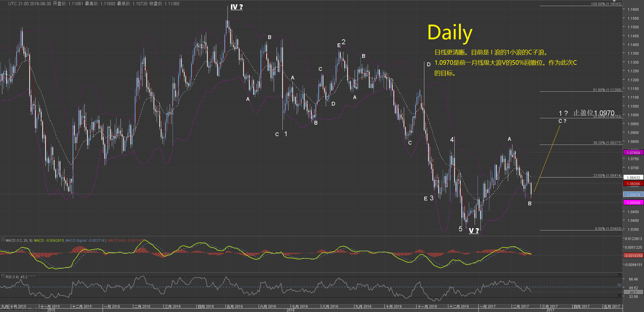Screen dimensions: 644x312
Task: Click the magenta 1.07854 price tag
Action: point(633,153)
